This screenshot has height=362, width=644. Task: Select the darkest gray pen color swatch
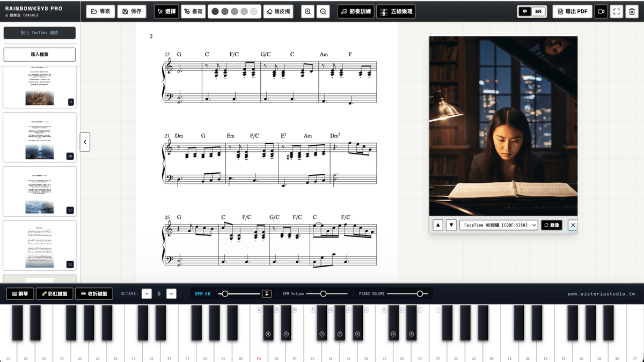pyautogui.click(x=215, y=11)
